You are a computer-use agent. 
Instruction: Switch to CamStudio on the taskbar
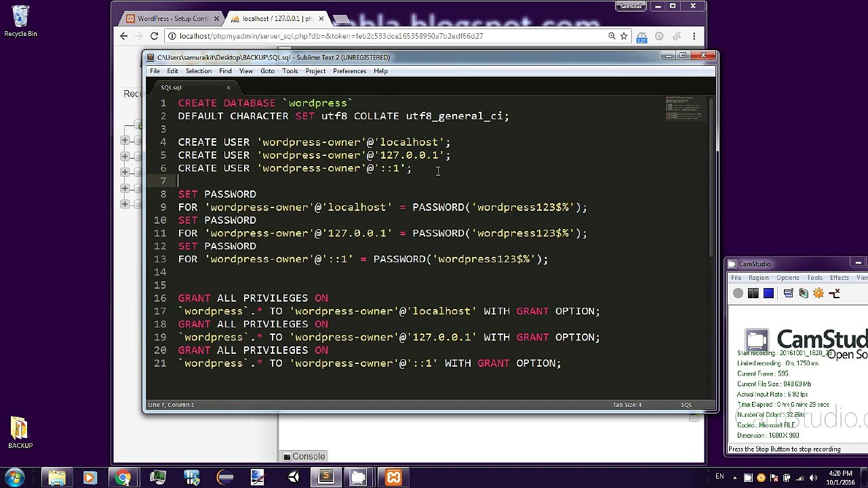(x=359, y=478)
